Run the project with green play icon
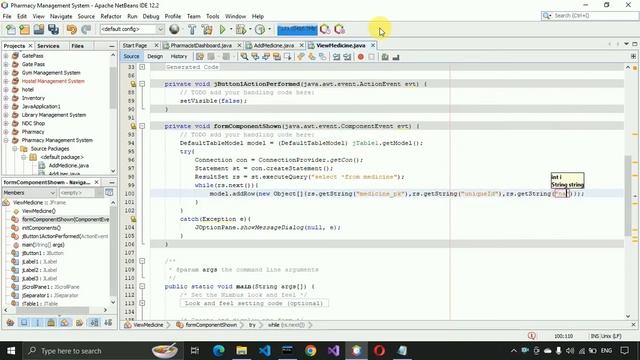Screen dimensions: 640x360 pos(222,29)
